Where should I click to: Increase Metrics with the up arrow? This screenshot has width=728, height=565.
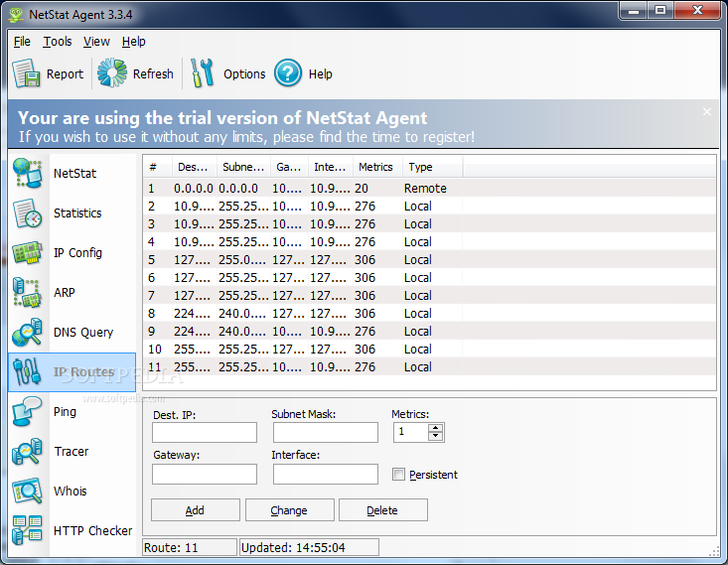click(435, 428)
